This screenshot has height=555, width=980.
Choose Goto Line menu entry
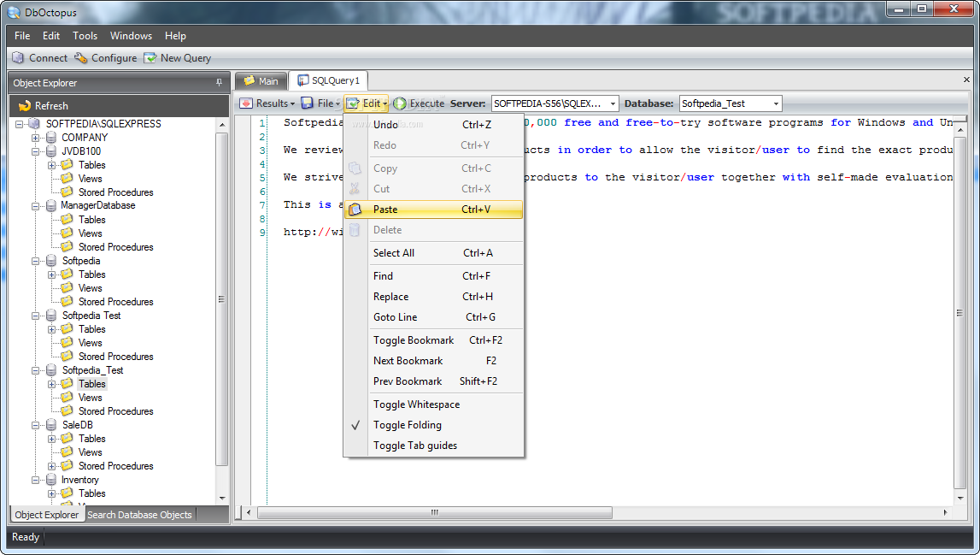point(434,317)
